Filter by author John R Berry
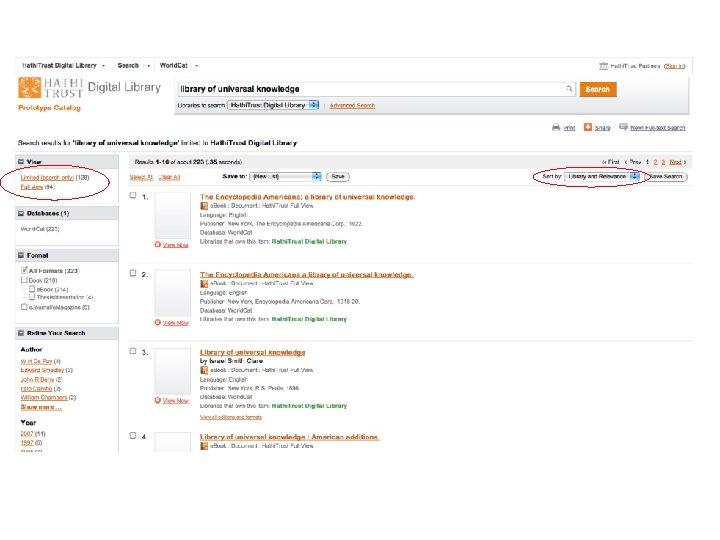The width and height of the screenshot is (720, 540). coord(38,380)
